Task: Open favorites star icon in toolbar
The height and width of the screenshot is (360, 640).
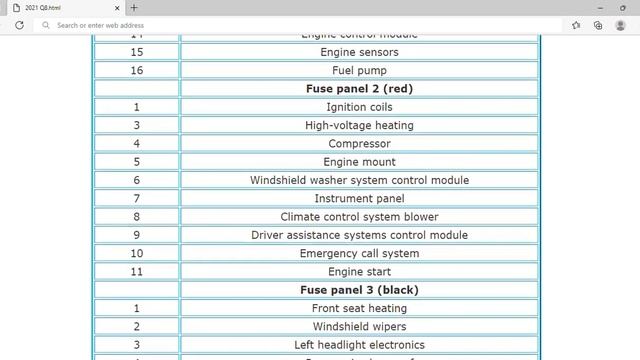Action: click(x=576, y=25)
